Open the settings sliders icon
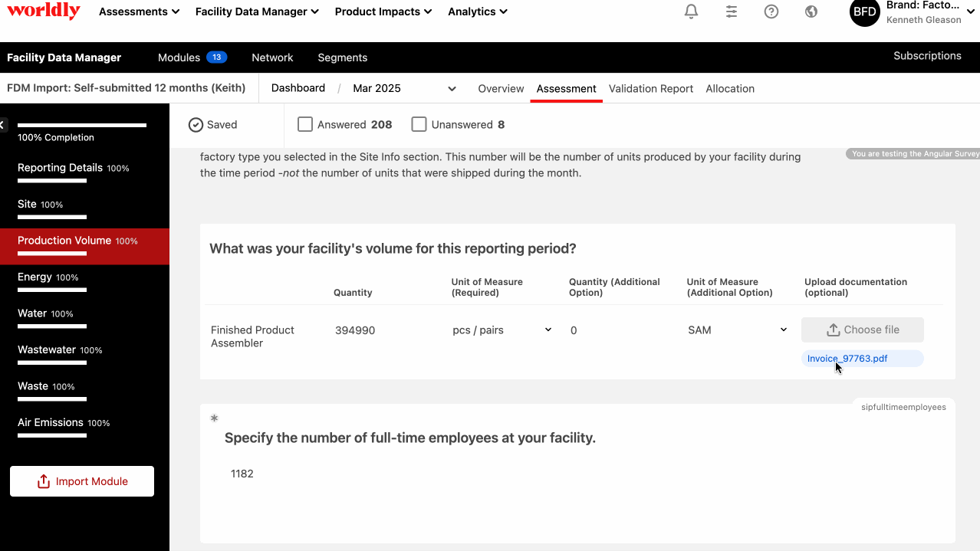The image size is (980, 551). coord(732,11)
